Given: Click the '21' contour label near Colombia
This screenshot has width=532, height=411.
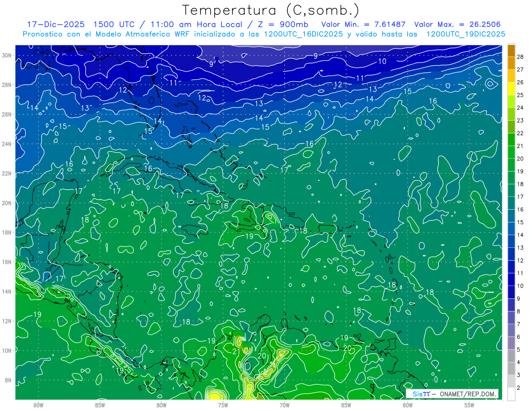Looking at the screenshot, I should tap(236, 352).
